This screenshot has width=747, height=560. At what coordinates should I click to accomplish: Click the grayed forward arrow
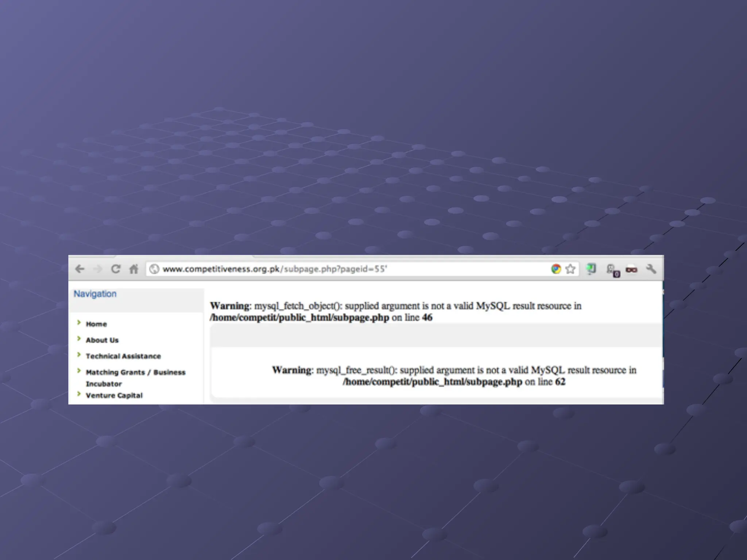click(97, 269)
